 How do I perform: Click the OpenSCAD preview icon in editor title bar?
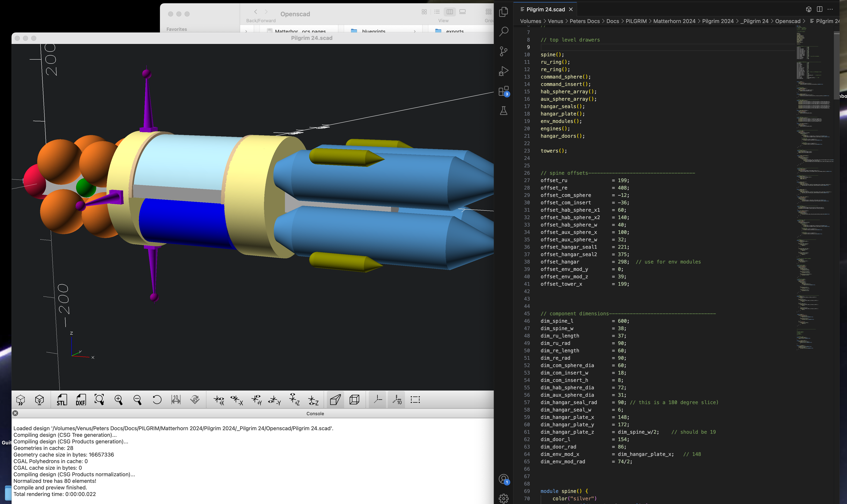coord(809,9)
